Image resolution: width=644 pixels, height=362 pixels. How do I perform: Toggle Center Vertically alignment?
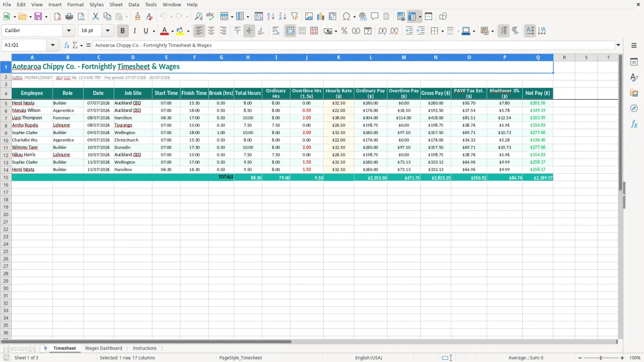click(249, 31)
